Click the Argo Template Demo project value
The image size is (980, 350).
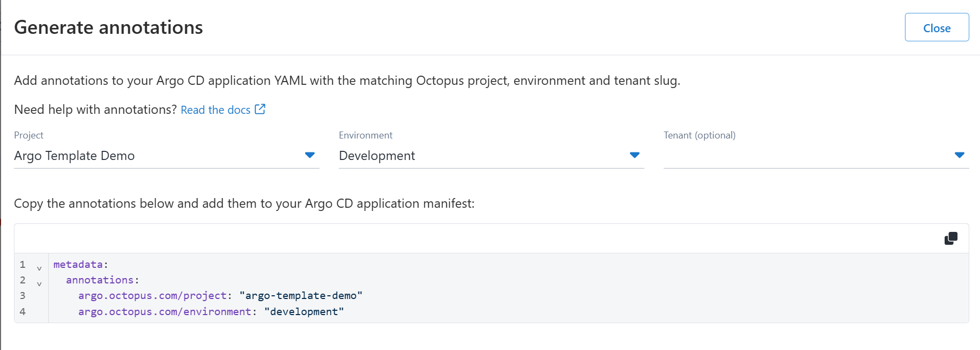pos(75,156)
